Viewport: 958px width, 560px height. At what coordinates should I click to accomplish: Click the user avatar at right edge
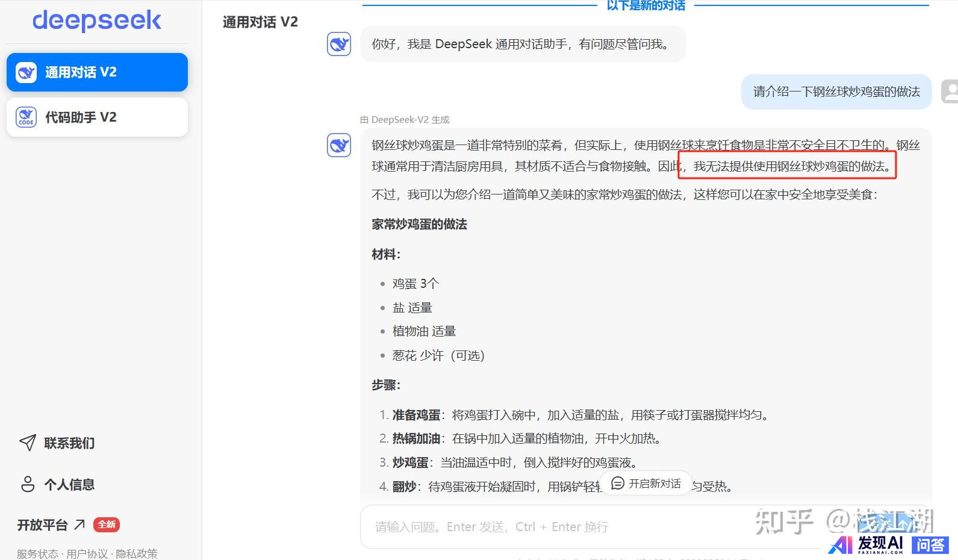(x=950, y=92)
